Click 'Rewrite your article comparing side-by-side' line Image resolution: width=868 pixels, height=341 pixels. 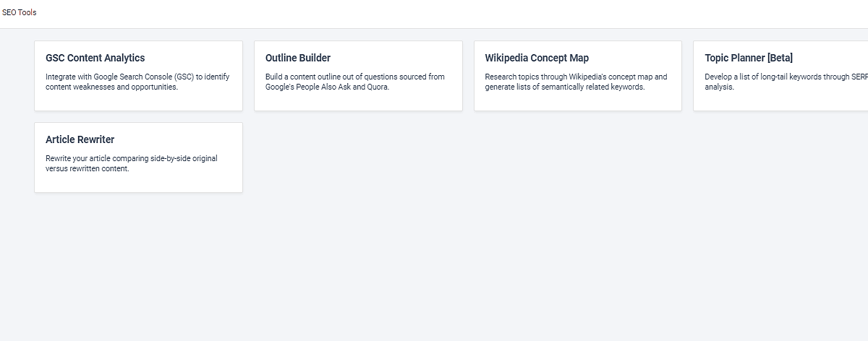[131, 158]
